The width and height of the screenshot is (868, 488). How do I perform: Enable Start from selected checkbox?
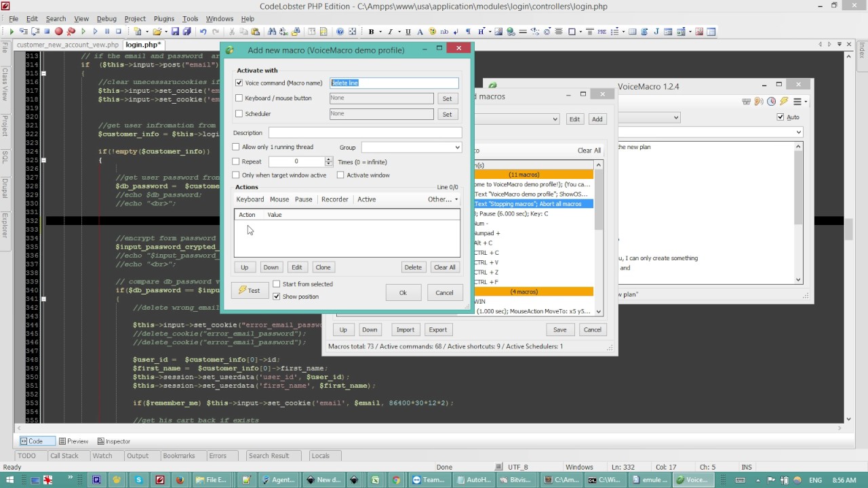[x=276, y=284]
